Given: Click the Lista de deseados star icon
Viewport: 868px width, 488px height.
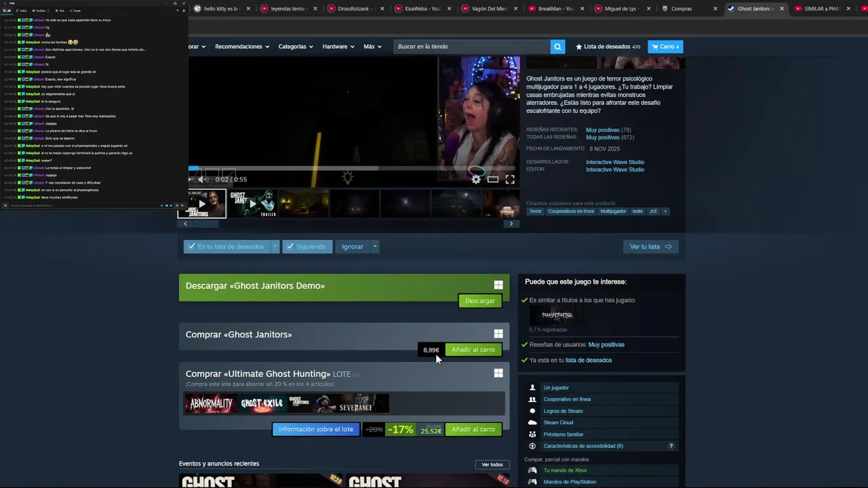Looking at the screenshot, I should 578,47.
